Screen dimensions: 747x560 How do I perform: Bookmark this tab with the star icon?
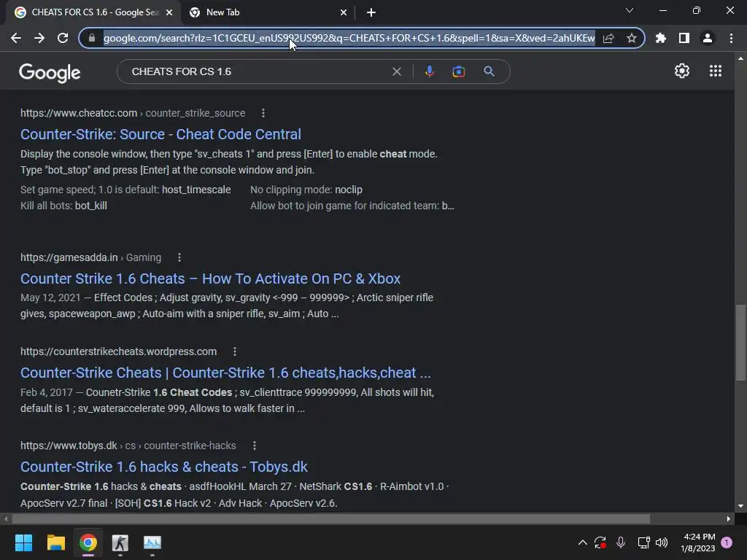[x=631, y=38]
